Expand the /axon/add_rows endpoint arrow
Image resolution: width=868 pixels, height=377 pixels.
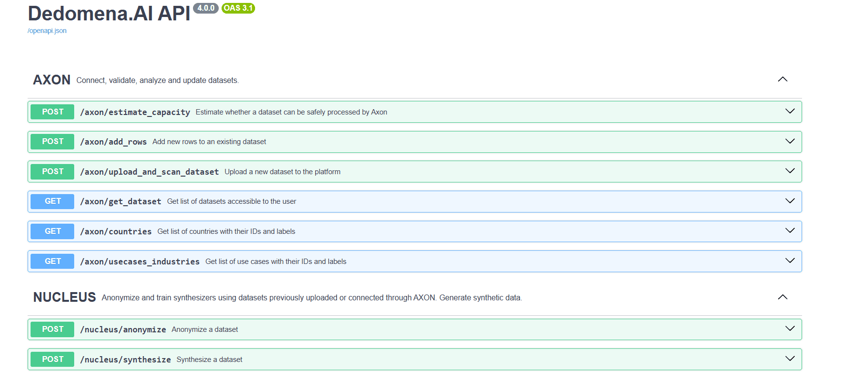click(790, 141)
